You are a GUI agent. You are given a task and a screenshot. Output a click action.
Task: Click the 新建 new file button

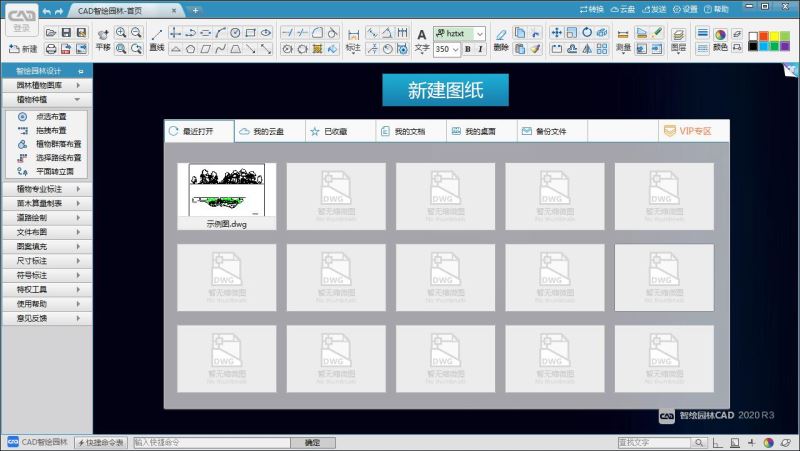click(x=23, y=49)
